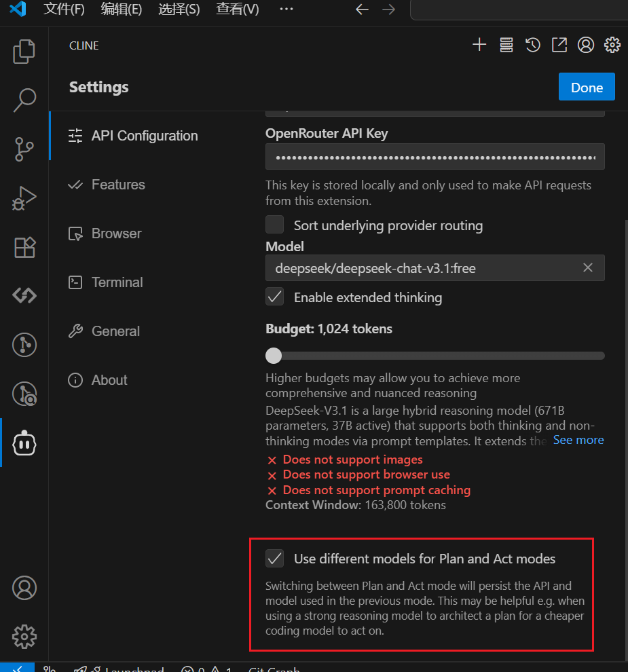Focus the OpenRouter API Key field
The height and width of the screenshot is (672, 628).
point(435,157)
